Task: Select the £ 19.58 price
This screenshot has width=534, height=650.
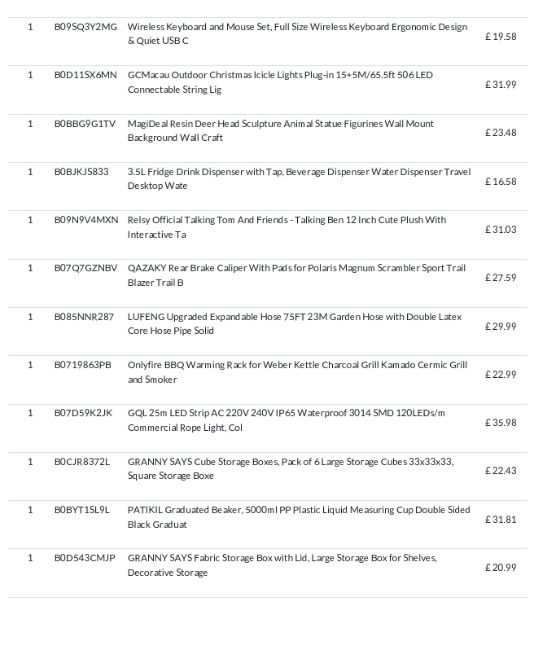Action: [x=501, y=36]
